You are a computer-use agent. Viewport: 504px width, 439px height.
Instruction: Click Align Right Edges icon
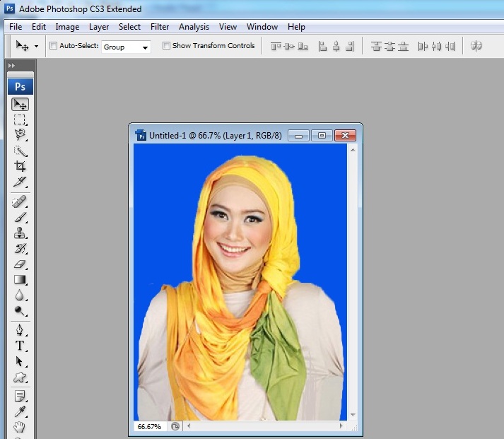[x=350, y=47]
